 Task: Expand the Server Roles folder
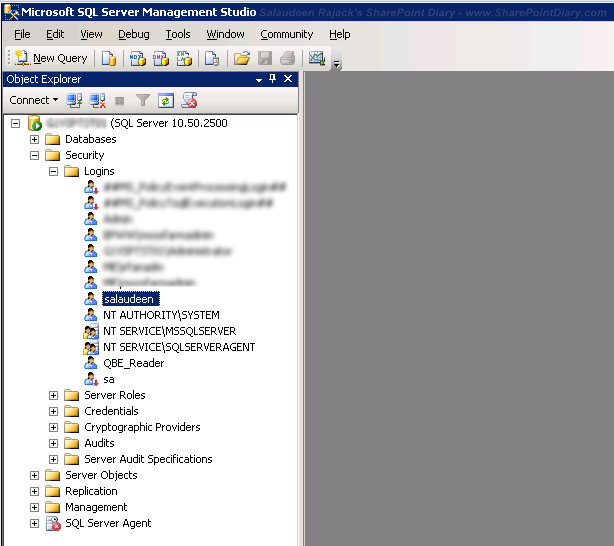tap(53, 396)
